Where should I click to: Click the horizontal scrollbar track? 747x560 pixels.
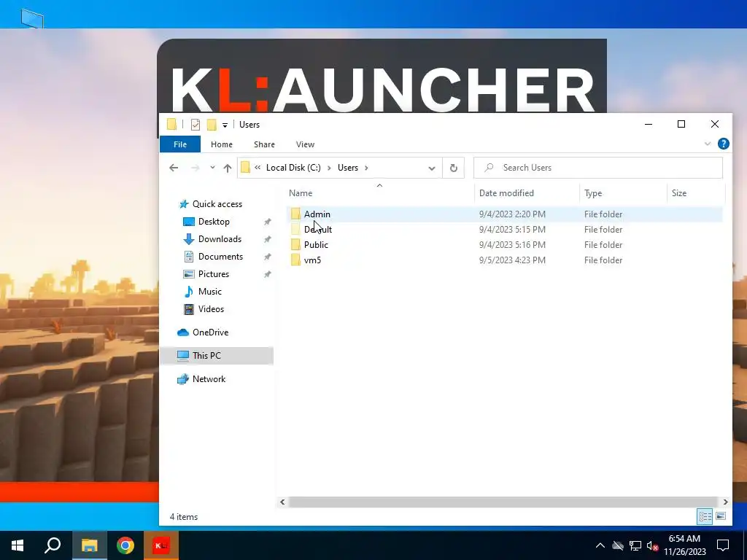[503, 502]
